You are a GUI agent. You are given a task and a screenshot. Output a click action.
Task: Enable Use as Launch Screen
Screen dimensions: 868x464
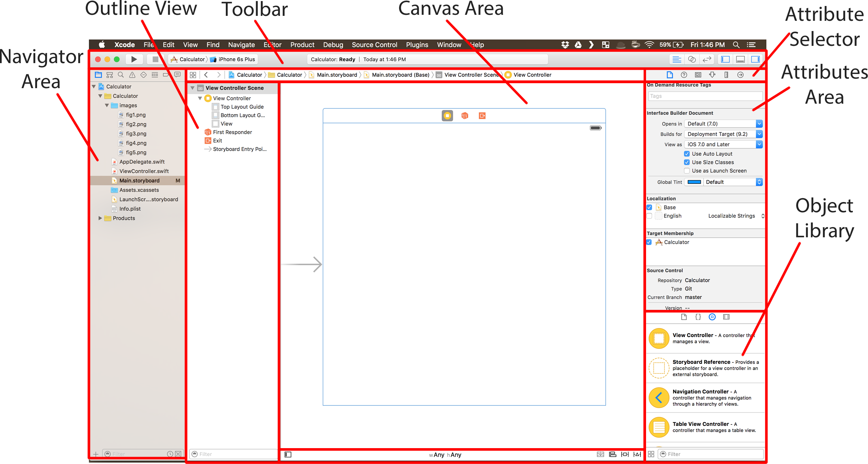pos(687,171)
